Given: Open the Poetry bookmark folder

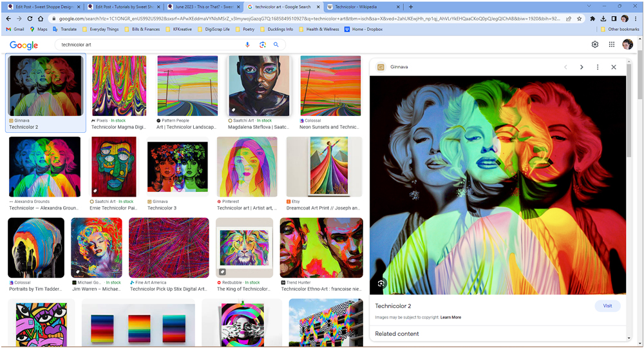Looking at the screenshot, I should point(245,29).
